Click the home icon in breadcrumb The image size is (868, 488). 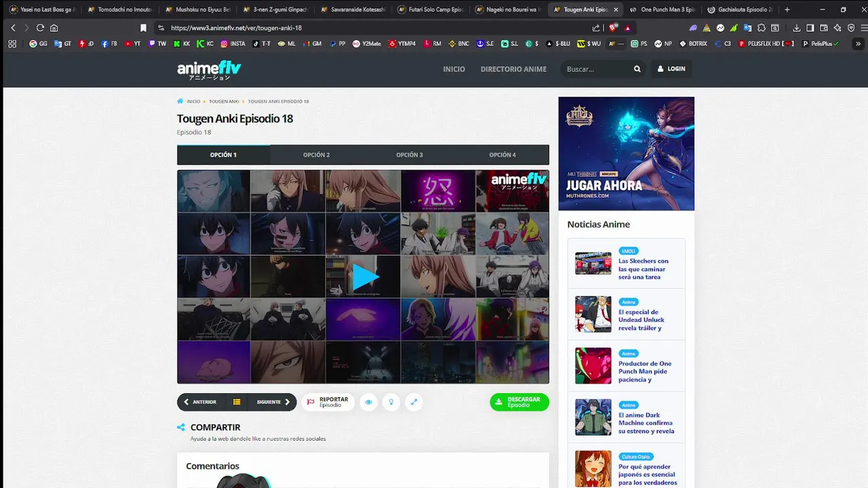coord(180,102)
